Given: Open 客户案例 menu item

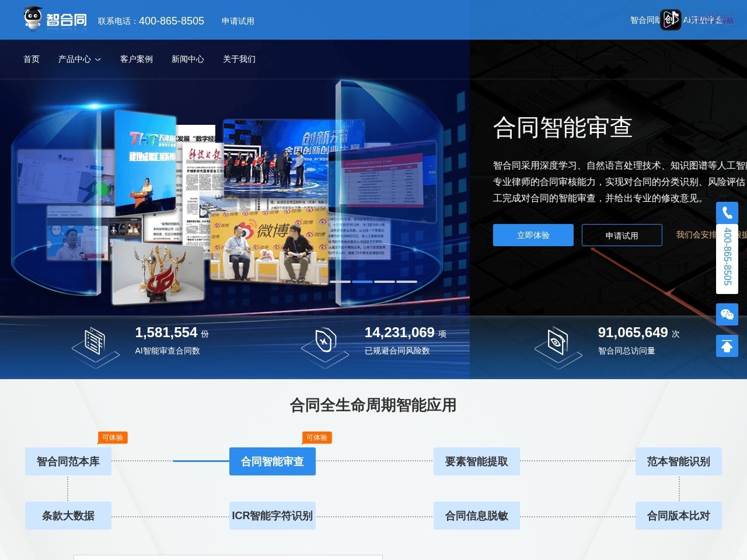Looking at the screenshot, I should pyautogui.click(x=137, y=59).
